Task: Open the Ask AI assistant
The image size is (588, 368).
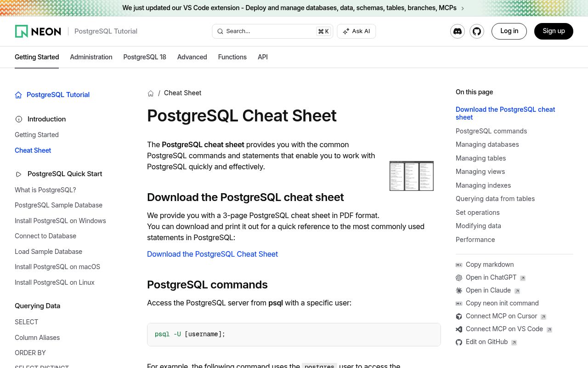Action: click(356, 31)
